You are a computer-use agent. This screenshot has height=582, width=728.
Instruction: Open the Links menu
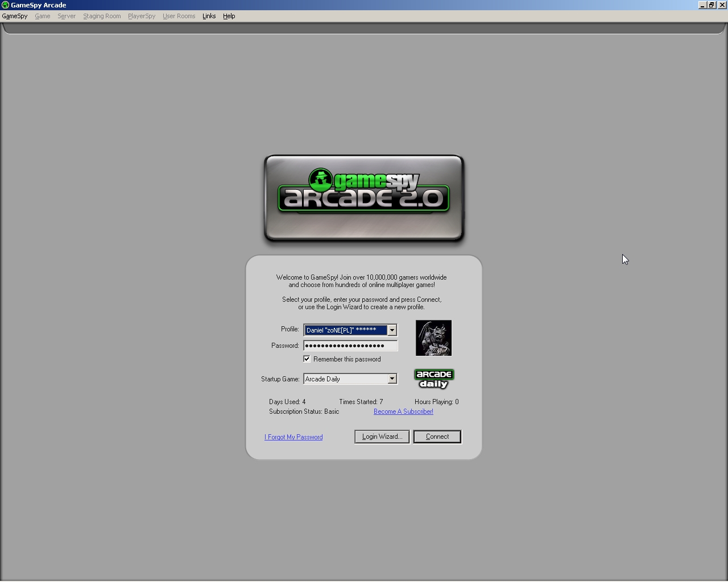(x=209, y=16)
